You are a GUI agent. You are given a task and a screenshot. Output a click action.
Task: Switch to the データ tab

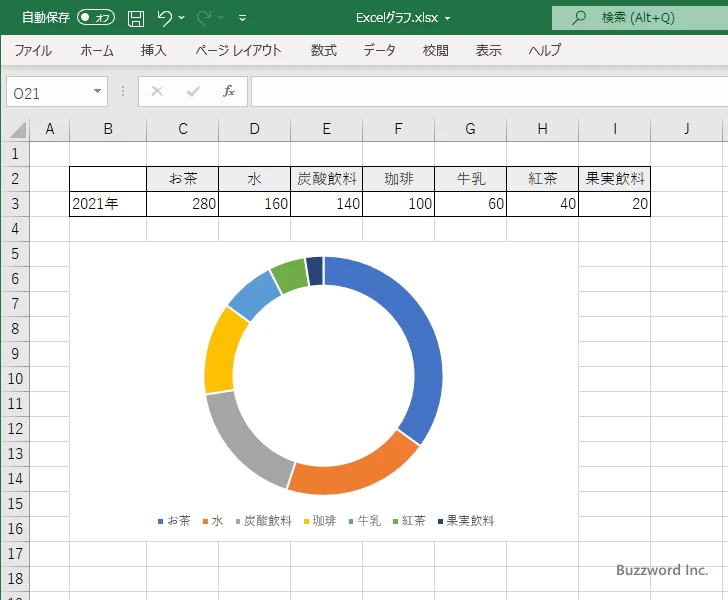coord(379,50)
